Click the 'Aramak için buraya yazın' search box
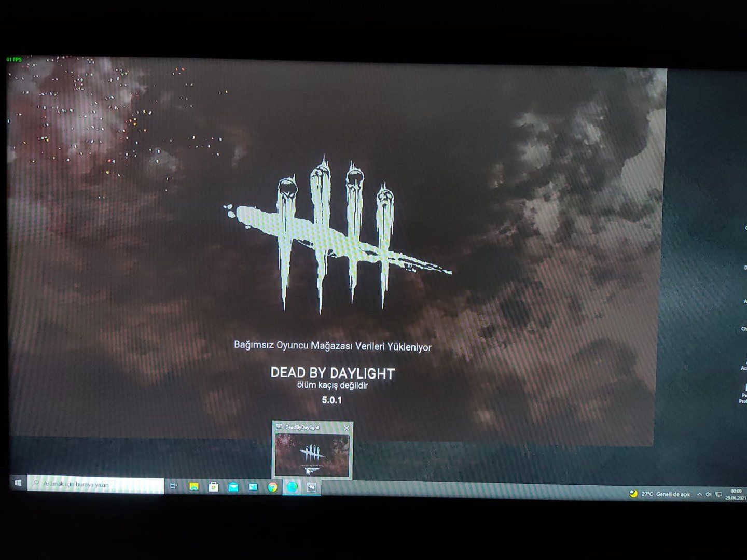747x560 pixels. tap(95, 484)
